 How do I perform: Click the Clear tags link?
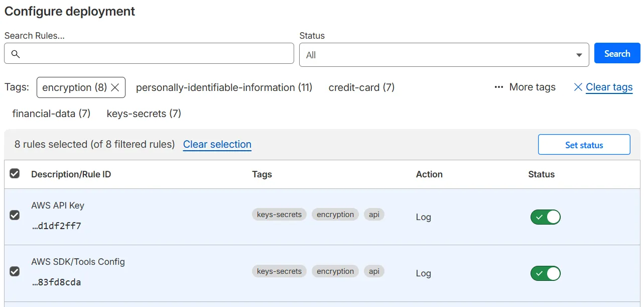coord(609,87)
